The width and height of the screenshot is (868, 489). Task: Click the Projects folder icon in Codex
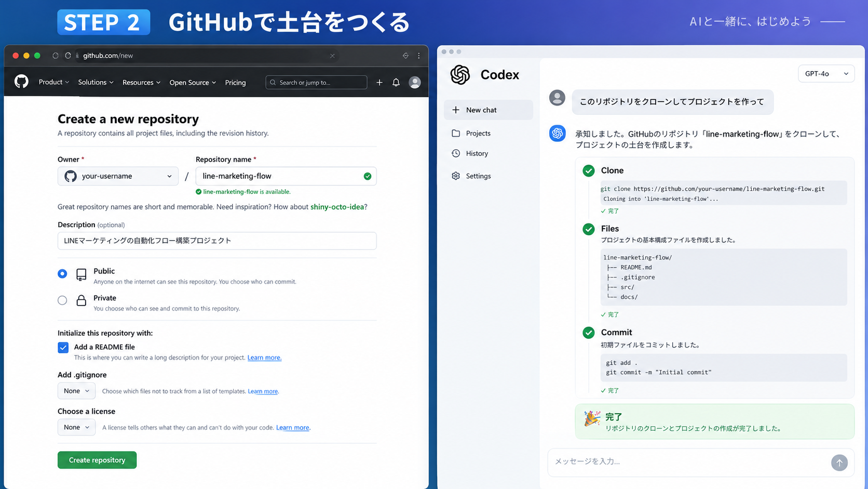(456, 133)
